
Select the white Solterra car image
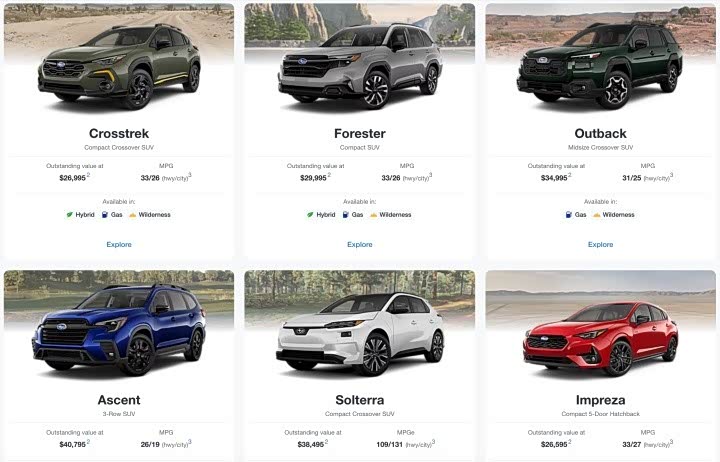point(360,334)
